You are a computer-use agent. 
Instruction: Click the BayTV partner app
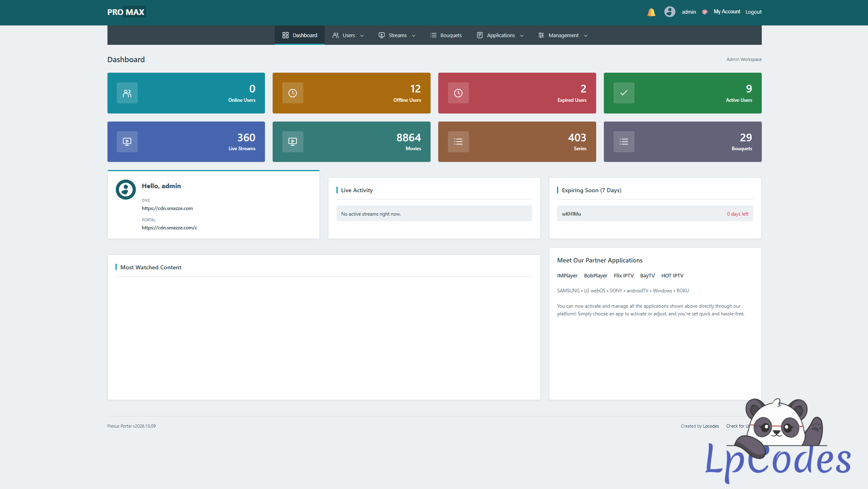647,276
